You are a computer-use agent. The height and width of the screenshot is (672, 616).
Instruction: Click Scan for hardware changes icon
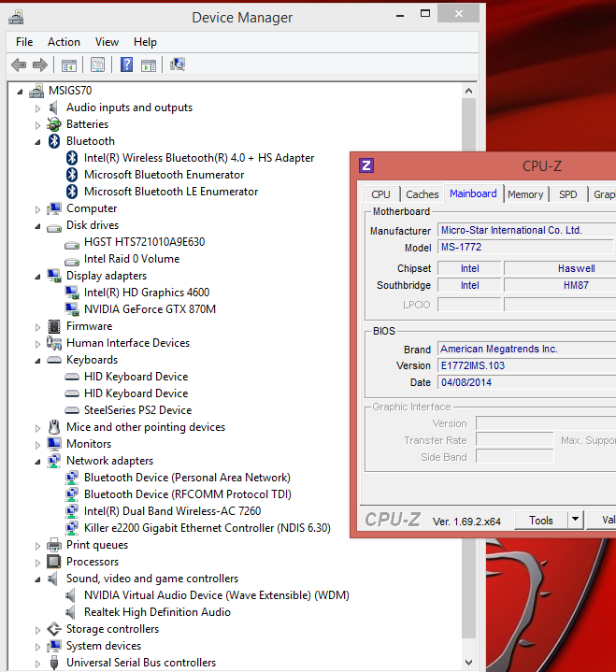tap(178, 64)
